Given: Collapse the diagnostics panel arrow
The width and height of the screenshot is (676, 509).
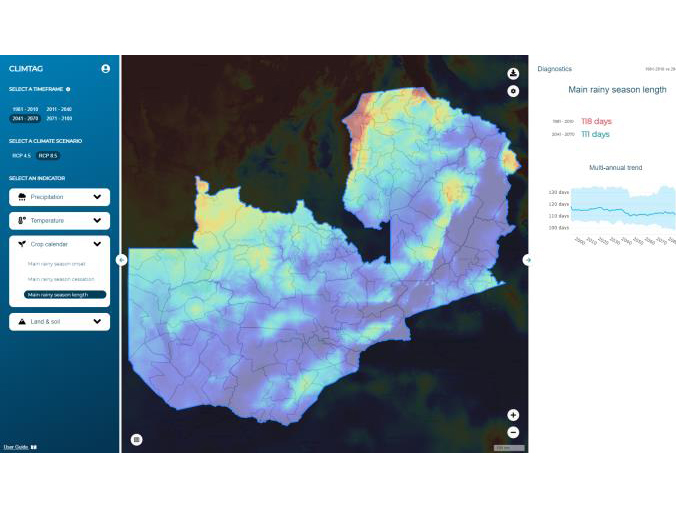Looking at the screenshot, I should point(527,260).
